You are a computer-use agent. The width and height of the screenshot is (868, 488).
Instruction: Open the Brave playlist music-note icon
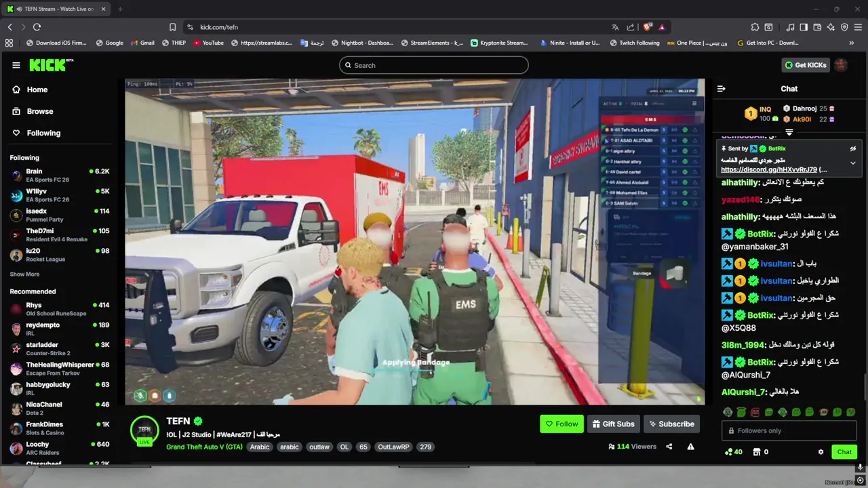(790, 27)
